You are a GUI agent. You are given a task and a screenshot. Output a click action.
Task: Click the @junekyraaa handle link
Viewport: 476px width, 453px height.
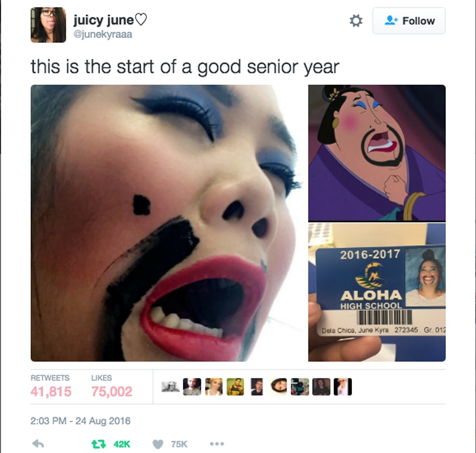tap(103, 35)
